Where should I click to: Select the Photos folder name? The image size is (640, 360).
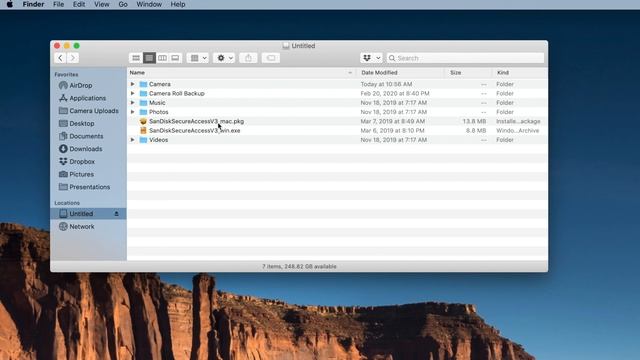159,112
